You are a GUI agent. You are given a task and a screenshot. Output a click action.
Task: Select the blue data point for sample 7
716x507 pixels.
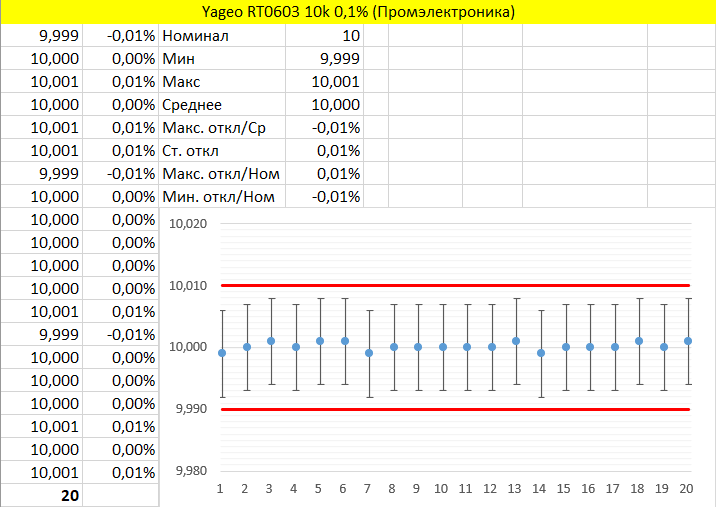[369, 353]
